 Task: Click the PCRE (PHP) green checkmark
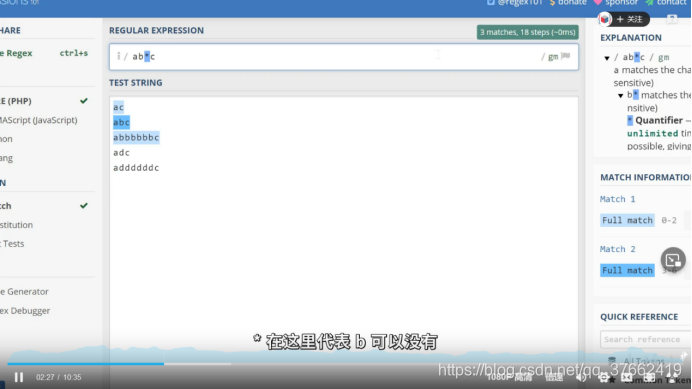click(84, 101)
